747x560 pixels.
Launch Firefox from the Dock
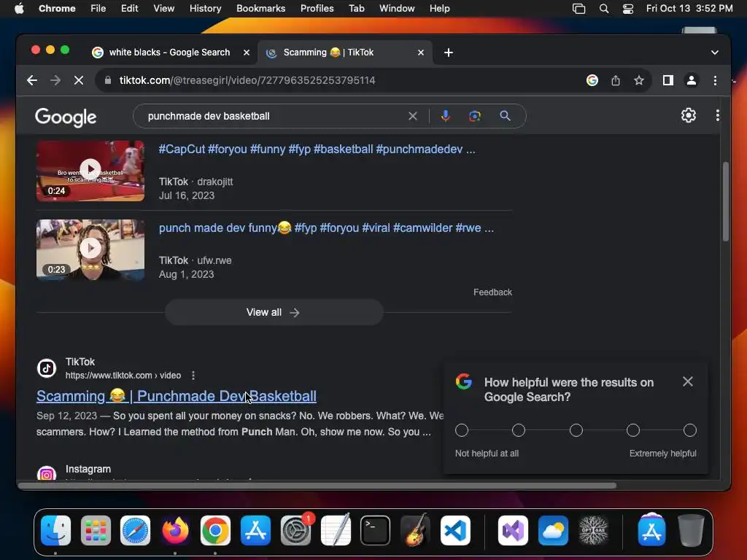pyautogui.click(x=175, y=531)
